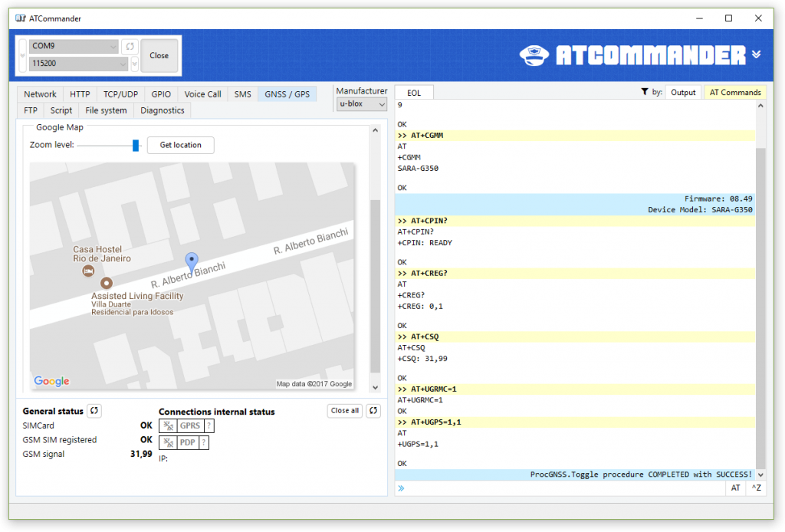Click the PDP connection plug icon
This screenshot has width=785, height=532.
[x=168, y=443]
